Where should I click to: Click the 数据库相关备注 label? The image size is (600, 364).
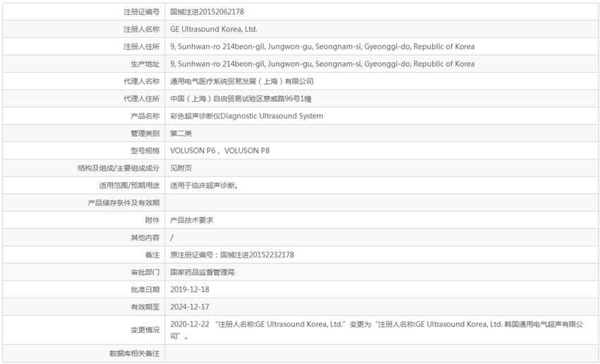pyautogui.click(x=134, y=353)
